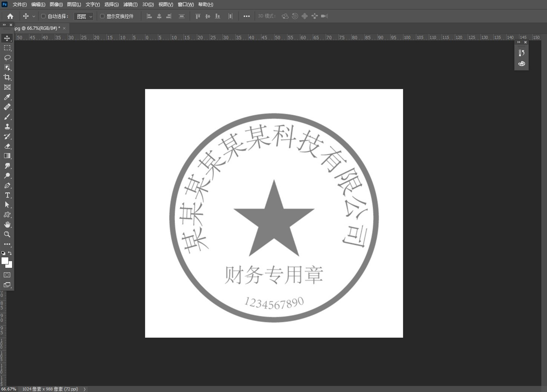Collapse the floating panel with double arrows
The width and height of the screenshot is (547, 392).
pos(518,42)
